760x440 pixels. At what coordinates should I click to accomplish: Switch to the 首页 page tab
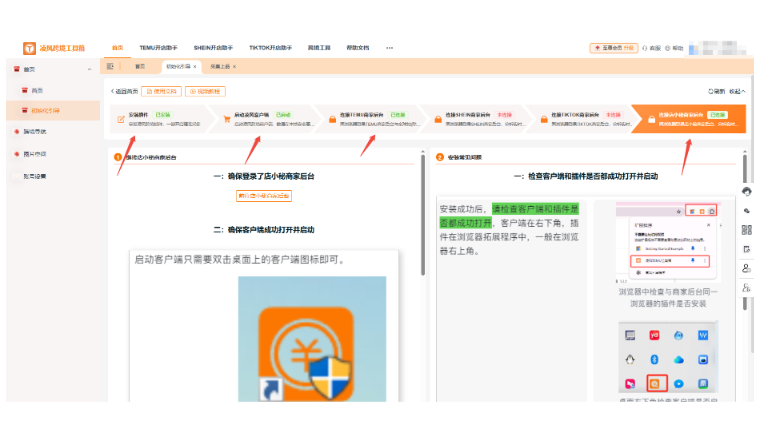[x=140, y=66]
